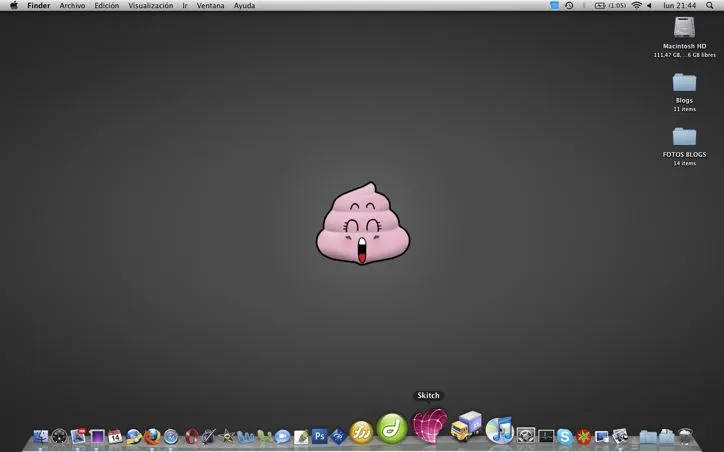Open the gray screen-capture style Dock icon
The image size is (724, 452).
525,436
